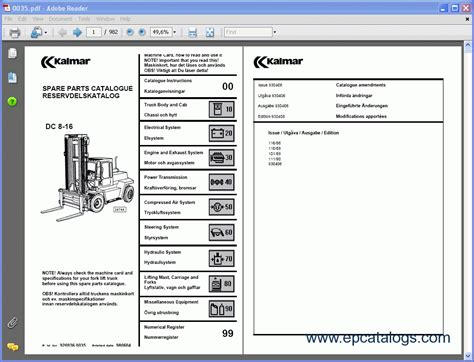Open dropdown arrow next to share icon
The height and width of the screenshot is (362, 474).
click(x=46, y=33)
